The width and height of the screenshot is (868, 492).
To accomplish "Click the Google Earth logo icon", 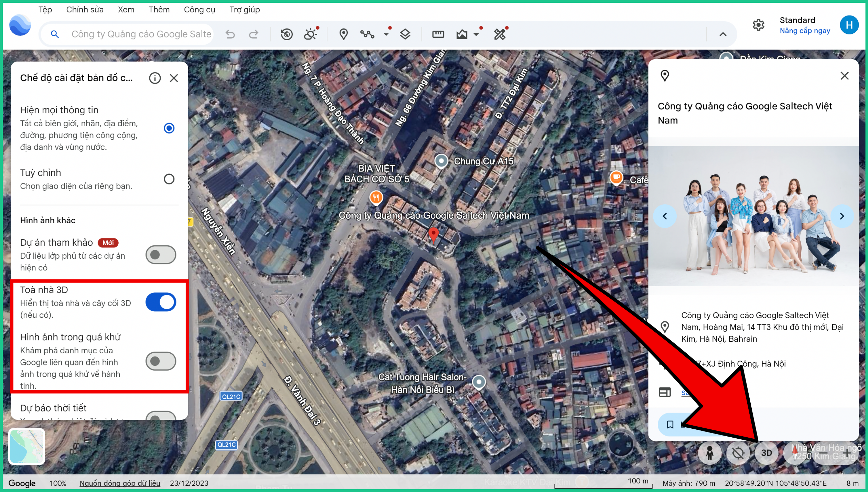I will coord(20,25).
